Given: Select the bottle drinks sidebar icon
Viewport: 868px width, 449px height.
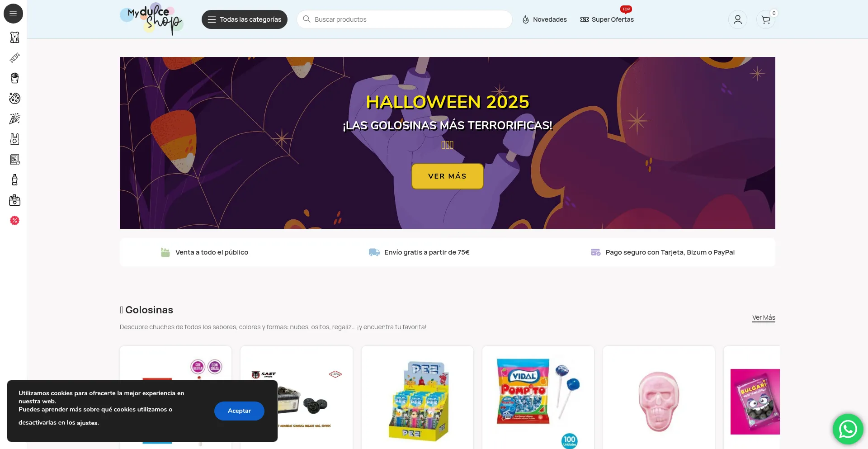Looking at the screenshot, I should [x=14, y=180].
